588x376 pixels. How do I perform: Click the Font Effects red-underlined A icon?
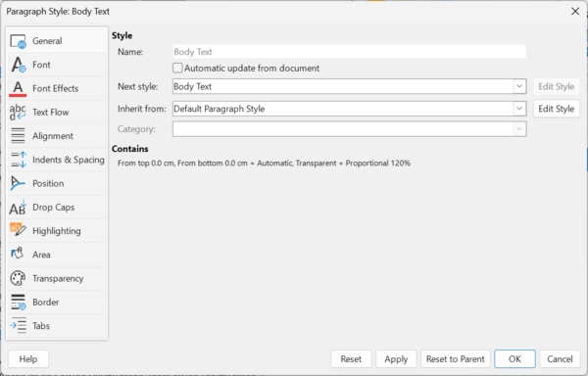click(x=18, y=89)
